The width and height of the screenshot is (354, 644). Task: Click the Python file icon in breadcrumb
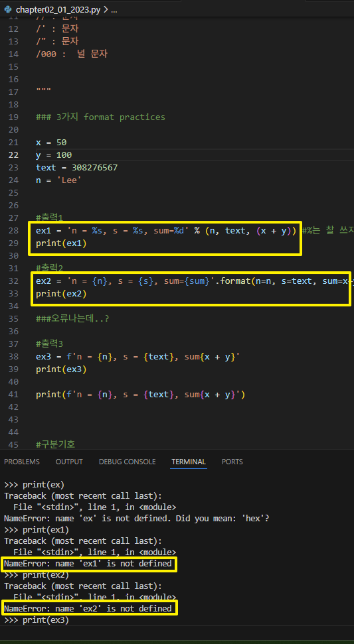pyautogui.click(x=8, y=9)
